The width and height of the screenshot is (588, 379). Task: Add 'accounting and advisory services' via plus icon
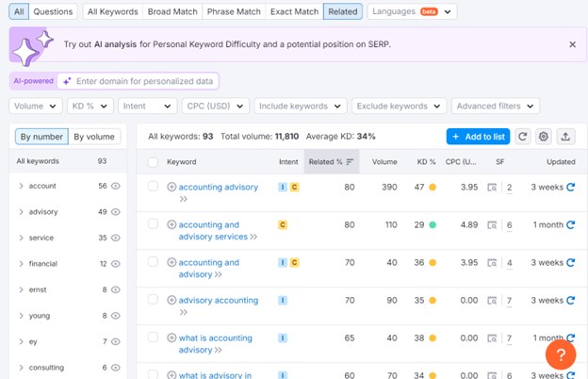(x=171, y=224)
